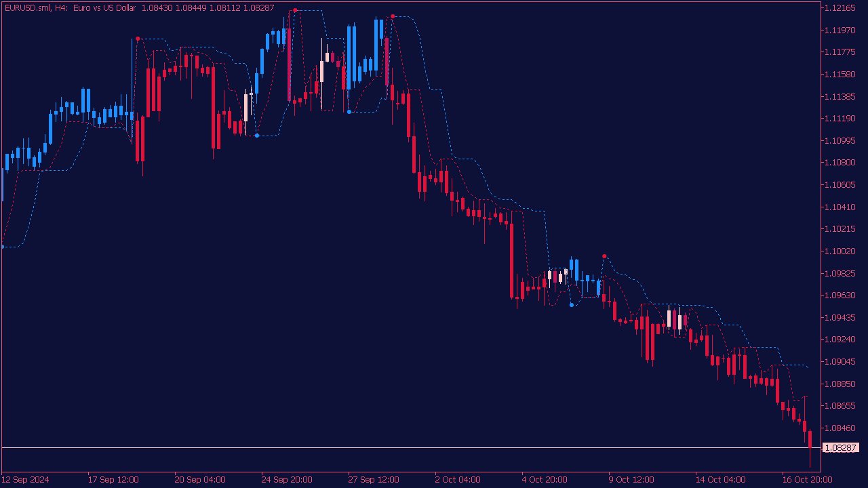Select the 1.11385 price axis value
Viewport: 868px width, 488px height.
tap(840, 96)
